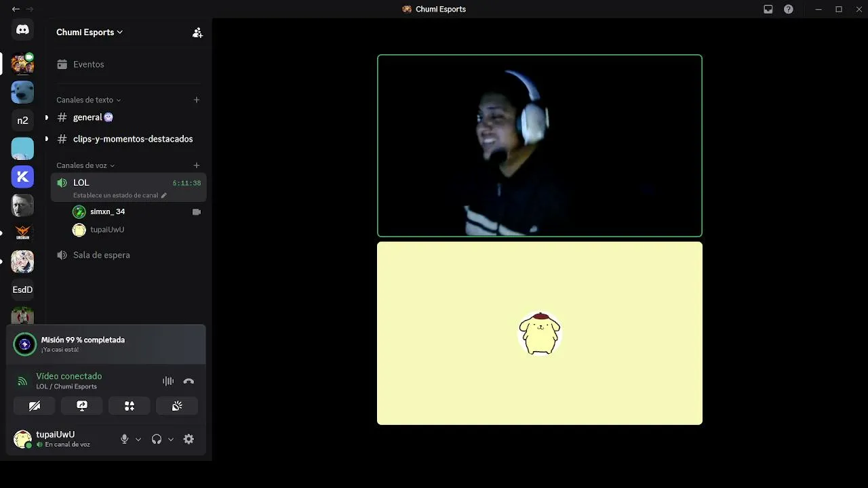Click the LOL / Chumi Esports label

pos(66,387)
